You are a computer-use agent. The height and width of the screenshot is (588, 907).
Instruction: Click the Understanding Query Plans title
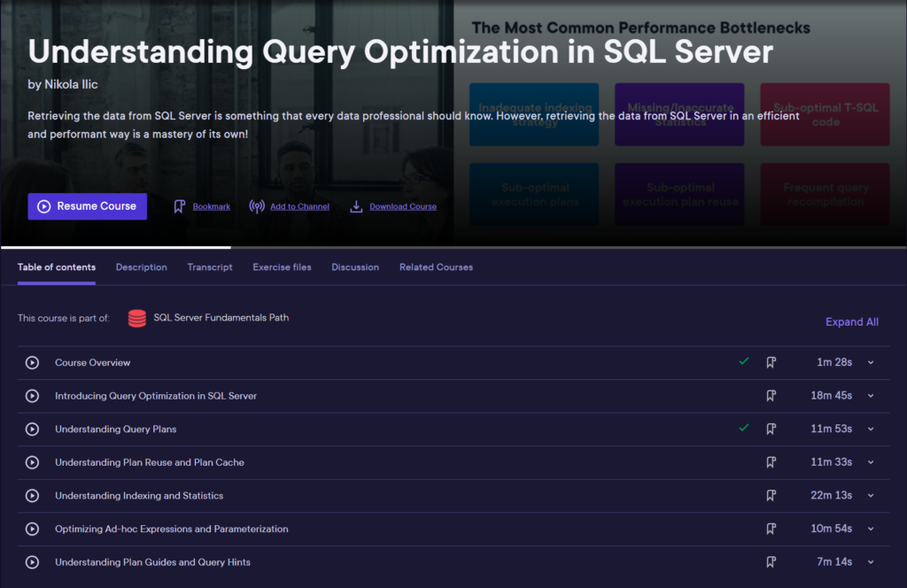[116, 429]
